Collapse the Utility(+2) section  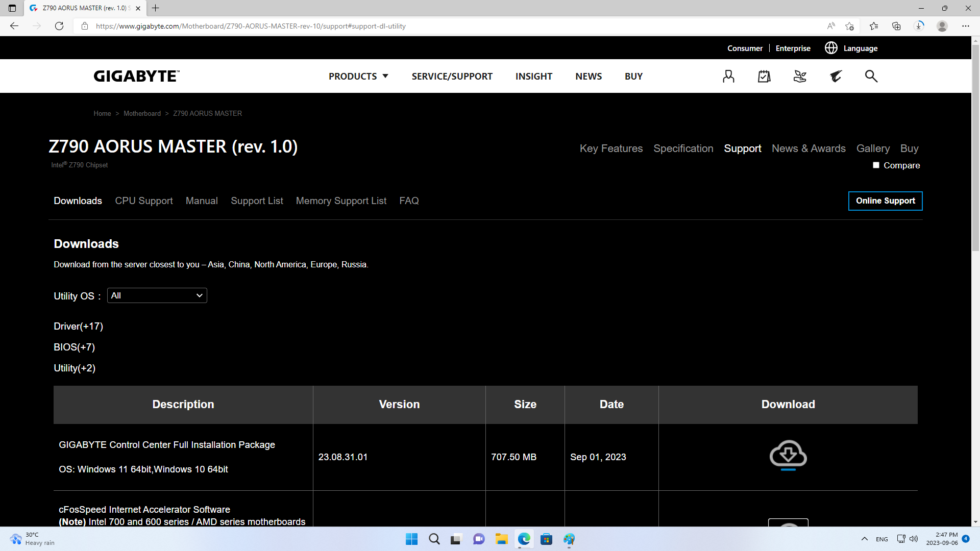point(75,368)
